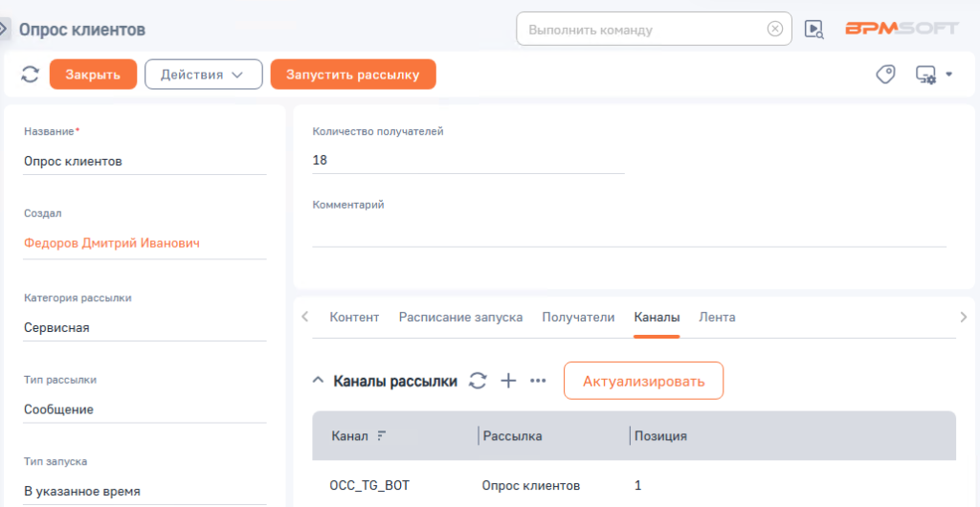Sort by the Канал column header
This screenshot has width=980, height=507.
pyautogui.click(x=349, y=436)
